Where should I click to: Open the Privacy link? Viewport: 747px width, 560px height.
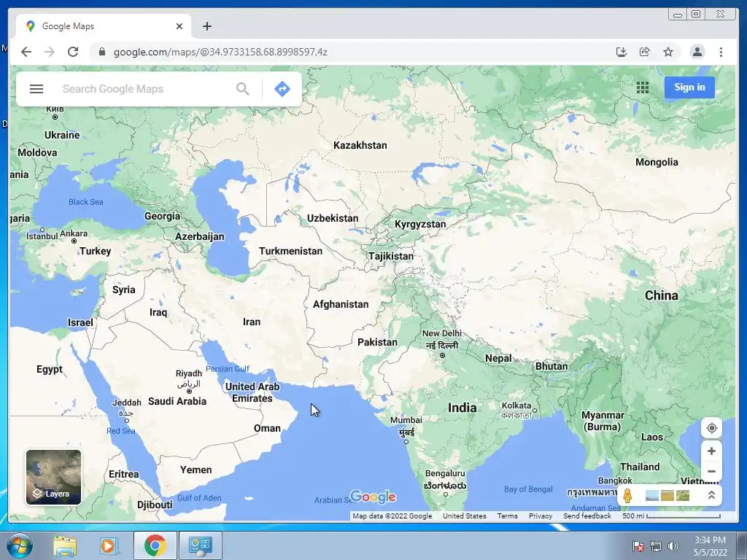(x=541, y=516)
